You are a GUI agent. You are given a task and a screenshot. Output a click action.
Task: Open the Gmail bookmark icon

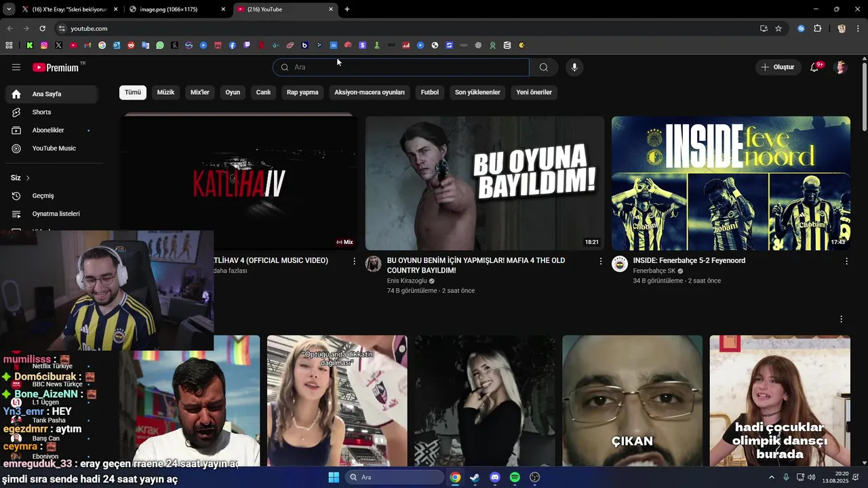(87, 45)
